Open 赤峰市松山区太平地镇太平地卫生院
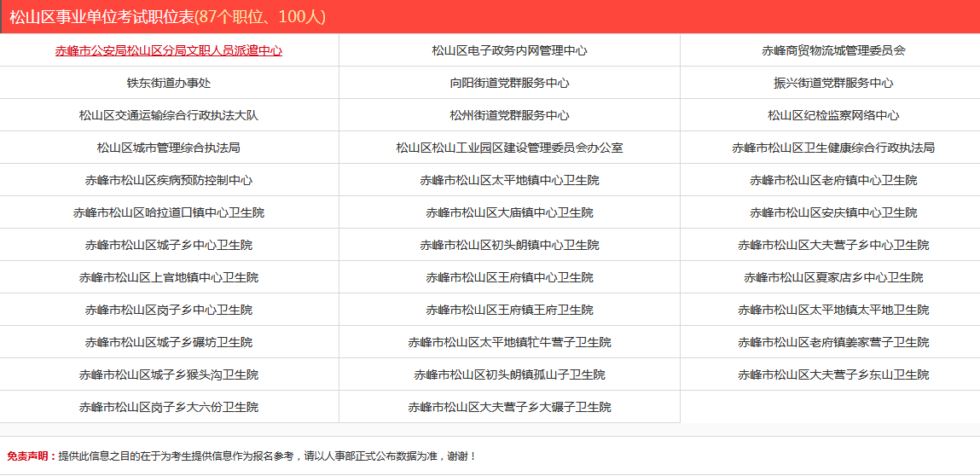The image size is (980, 476). (833, 311)
